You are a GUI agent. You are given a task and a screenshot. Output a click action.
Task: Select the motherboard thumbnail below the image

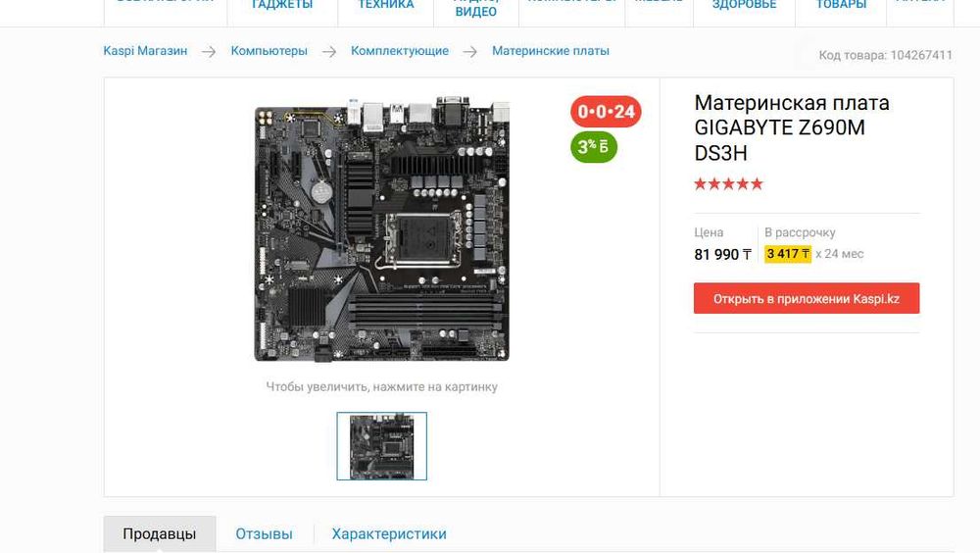click(x=382, y=446)
